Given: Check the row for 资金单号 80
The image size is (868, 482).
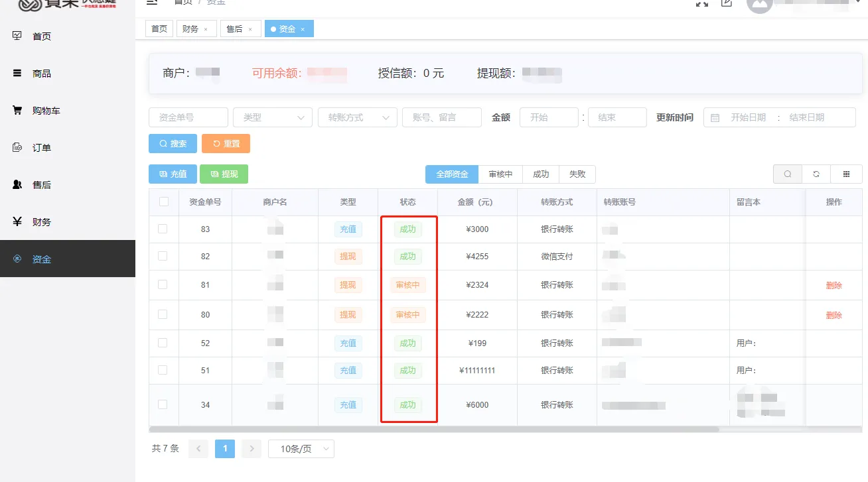Looking at the screenshot, I should tap(163, 314).
